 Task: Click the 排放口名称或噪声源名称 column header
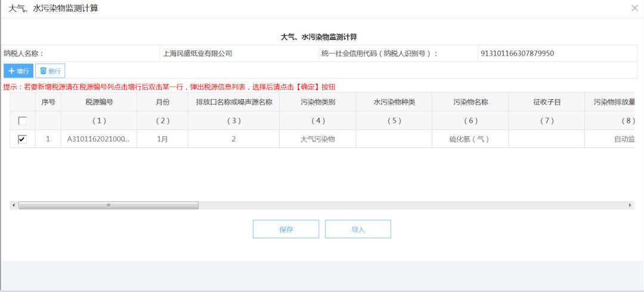click(x=234, y=102)
